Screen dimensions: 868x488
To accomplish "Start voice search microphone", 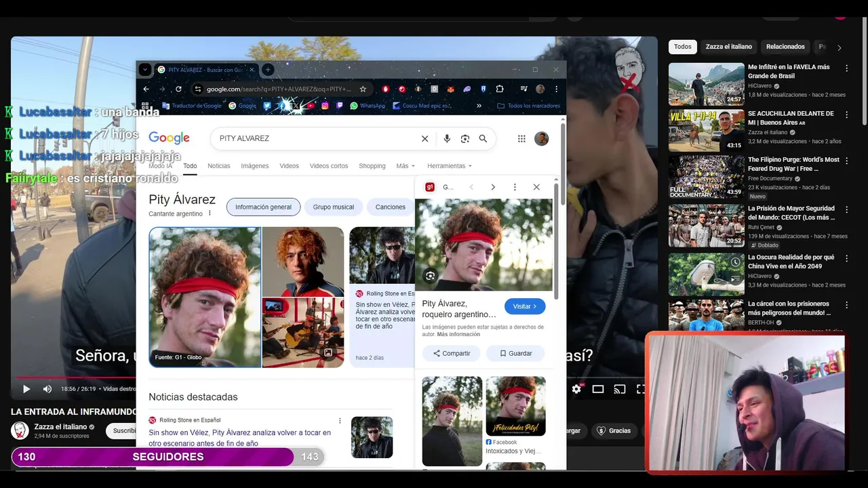I will pyautogui.click(x=446, y=138).
